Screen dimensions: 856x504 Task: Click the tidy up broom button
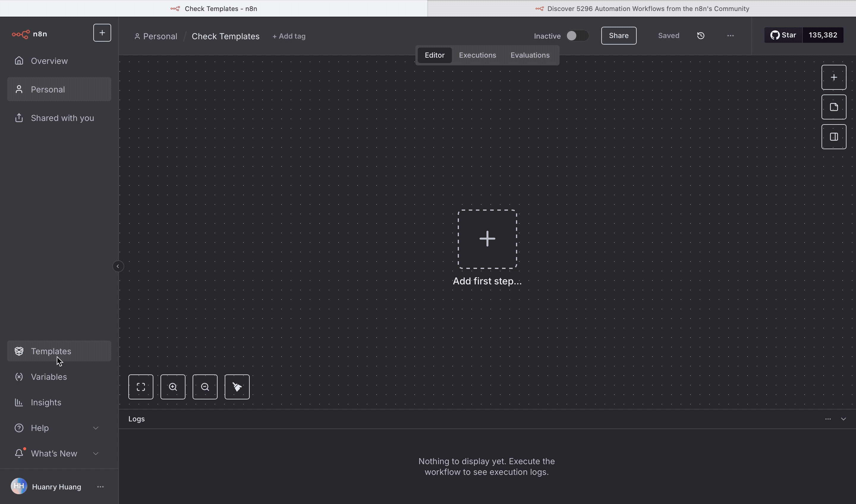pos(237,387)
